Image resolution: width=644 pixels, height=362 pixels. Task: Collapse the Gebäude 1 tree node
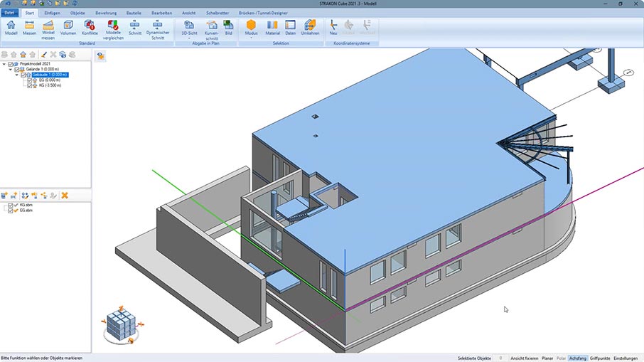coord(17,75)
